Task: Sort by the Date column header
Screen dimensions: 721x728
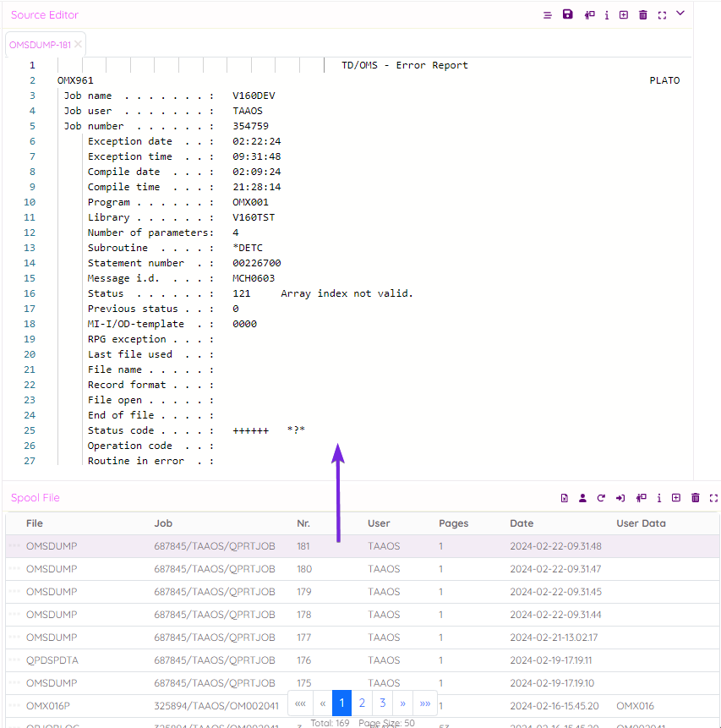Action: (x=522, y=523)
